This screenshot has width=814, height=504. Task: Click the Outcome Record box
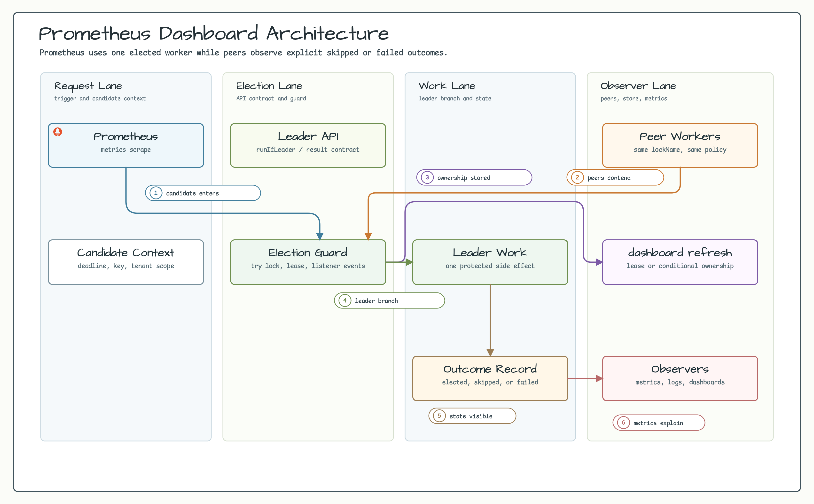490,378
